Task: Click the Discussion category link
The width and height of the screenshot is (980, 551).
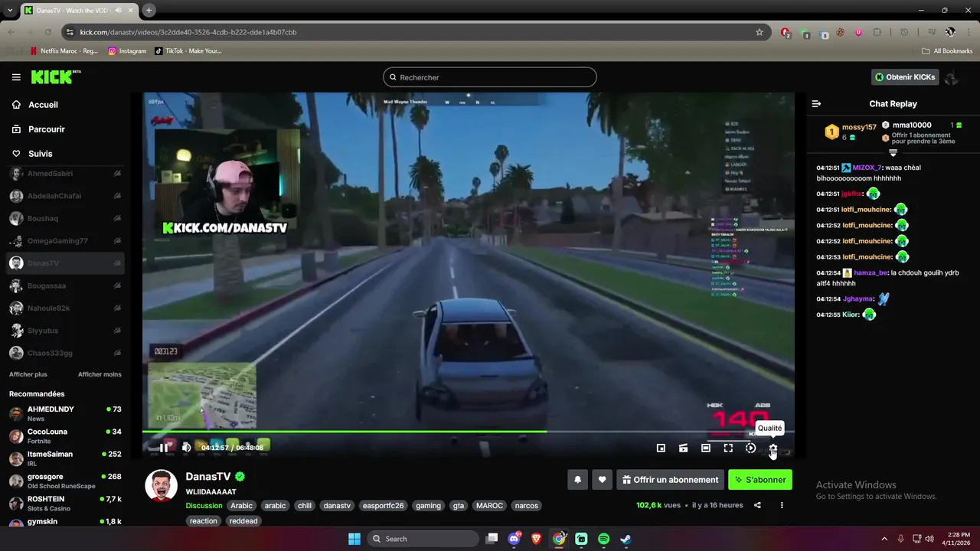Action: click(204, 506)
